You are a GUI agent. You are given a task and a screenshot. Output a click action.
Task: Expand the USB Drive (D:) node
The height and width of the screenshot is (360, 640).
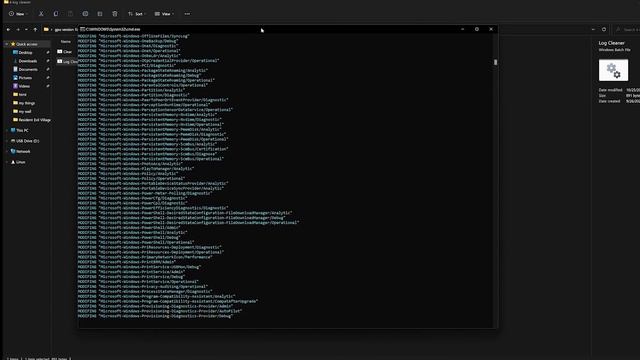pyautogui.click(x=7, y=141)
